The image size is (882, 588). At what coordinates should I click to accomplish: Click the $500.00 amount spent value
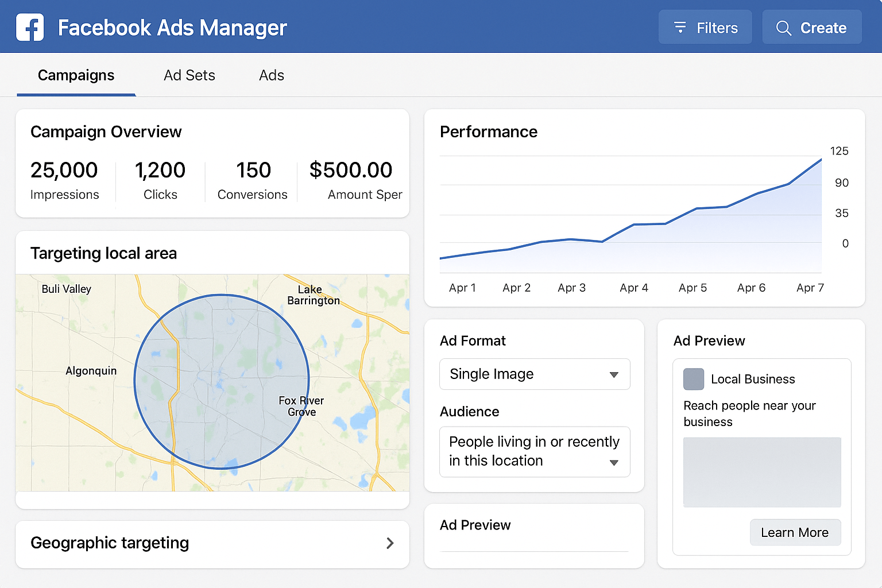coord(351,170)
